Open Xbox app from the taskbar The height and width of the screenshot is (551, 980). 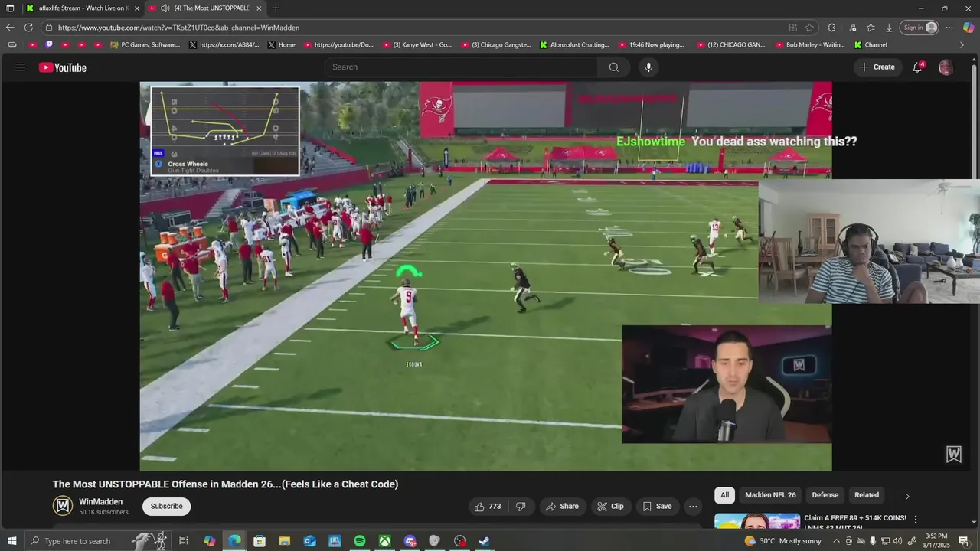click(x=384, y=541)
